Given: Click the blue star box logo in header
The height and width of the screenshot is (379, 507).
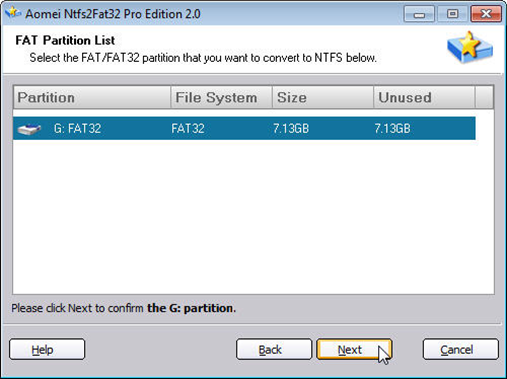Looking at the screenshot, I should (470, 48).
